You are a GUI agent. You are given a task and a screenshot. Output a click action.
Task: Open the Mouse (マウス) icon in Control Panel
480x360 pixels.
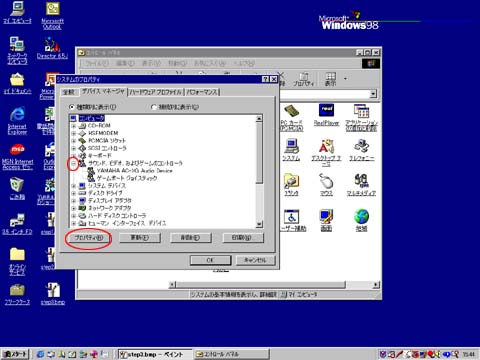pos(326,182)
